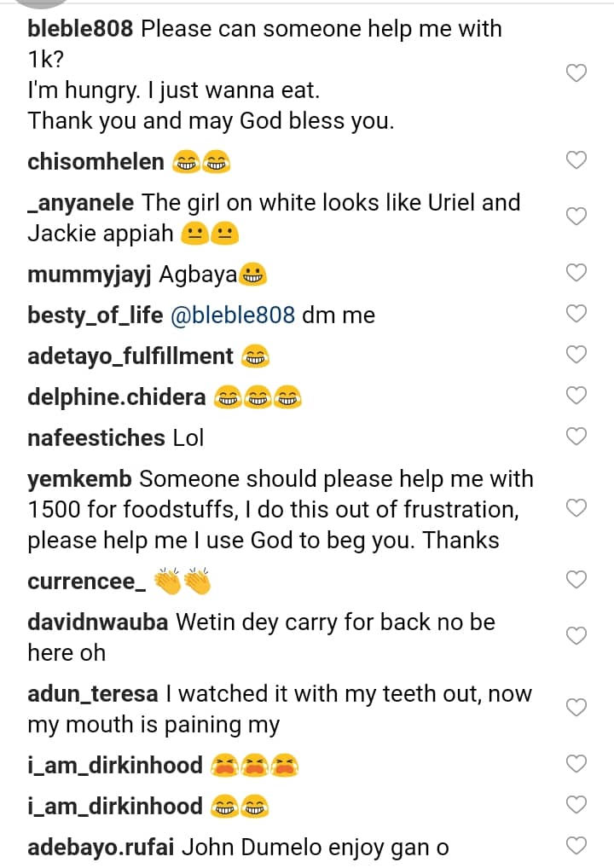The height and width of the screenshot is (868, 614).
Task: Visit _anyanele's profile
Action: [80, 203]
